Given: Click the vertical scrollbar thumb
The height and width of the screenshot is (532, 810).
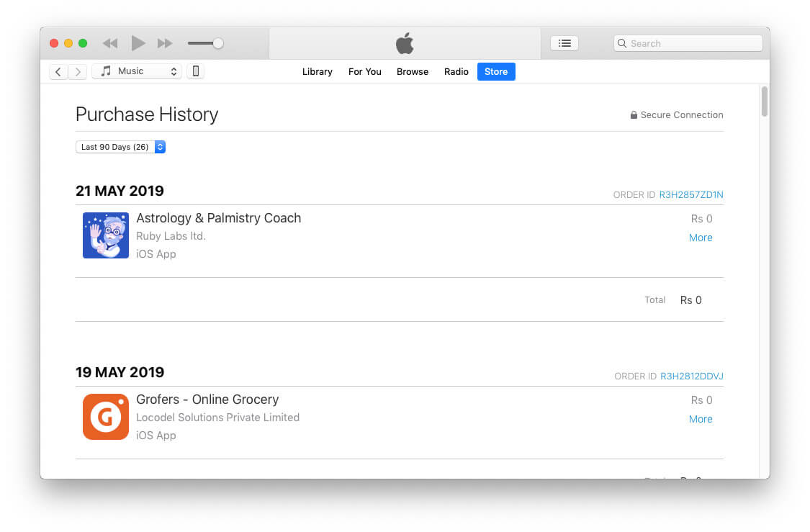Looking at the screenshot, I should click(764, 102).
